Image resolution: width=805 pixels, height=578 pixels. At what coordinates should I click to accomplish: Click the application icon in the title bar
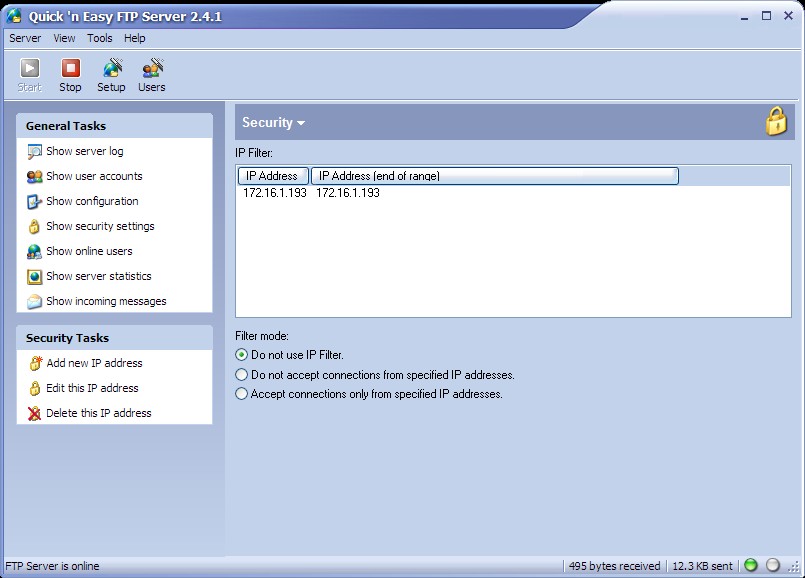[14, 15]
